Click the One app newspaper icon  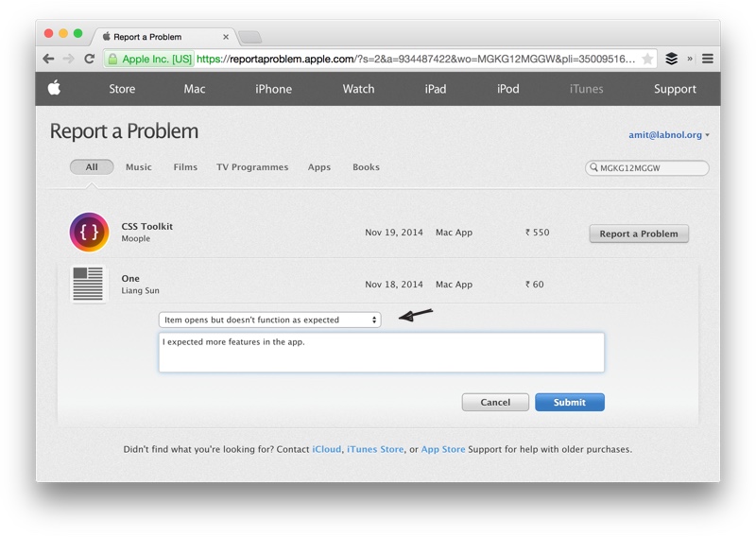(88, 285)
